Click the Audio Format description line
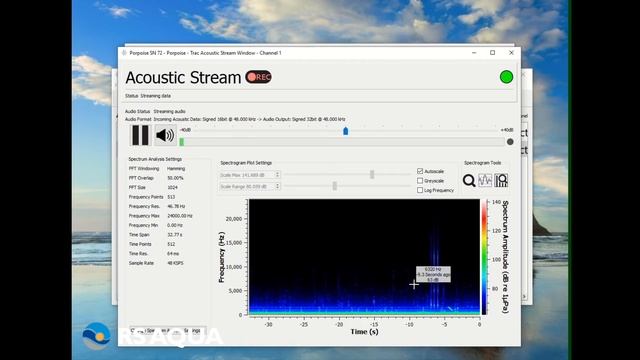The image size is (640, 360). 235,119
